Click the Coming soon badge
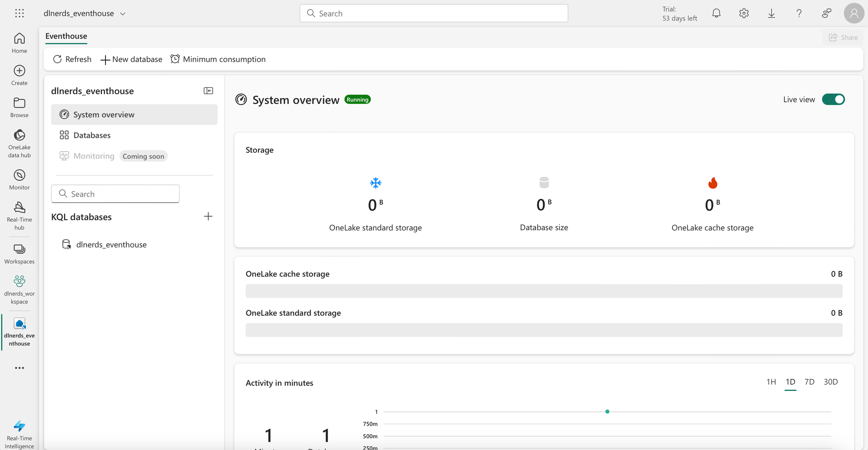The image size is (868, 450). pos(143,156)
